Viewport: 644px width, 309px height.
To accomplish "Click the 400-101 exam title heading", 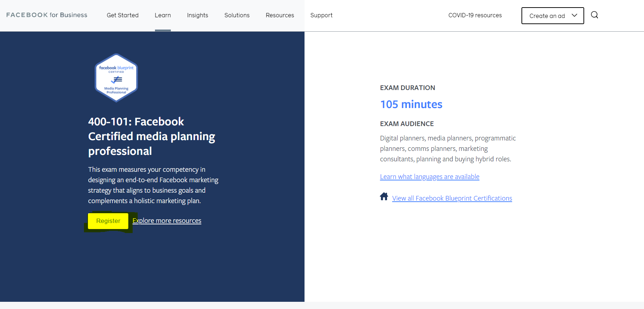I will click(151, 136).
